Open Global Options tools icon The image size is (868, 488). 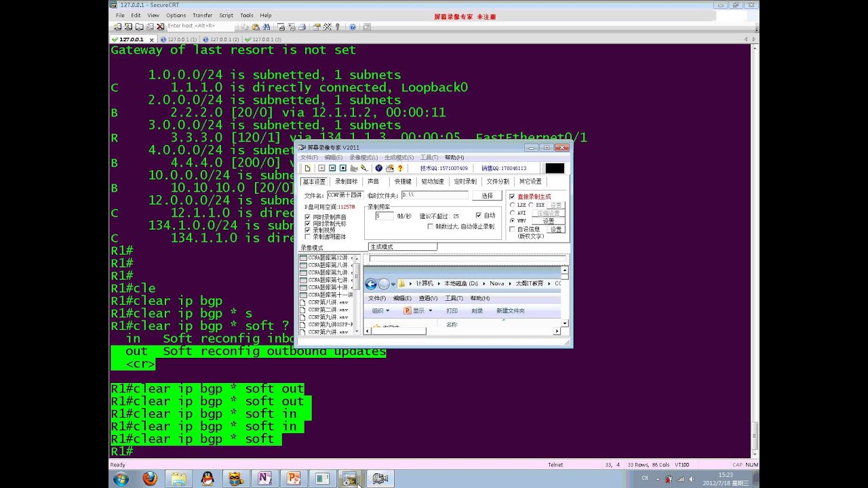point(328,26)
